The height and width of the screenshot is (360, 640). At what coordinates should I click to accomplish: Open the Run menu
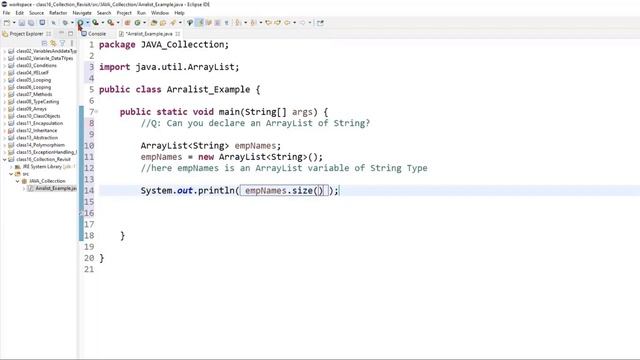(x=141, y=13)
